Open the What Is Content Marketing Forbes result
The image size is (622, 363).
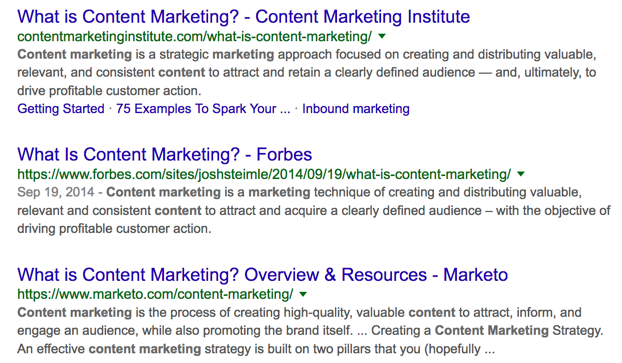coord(165,154)
